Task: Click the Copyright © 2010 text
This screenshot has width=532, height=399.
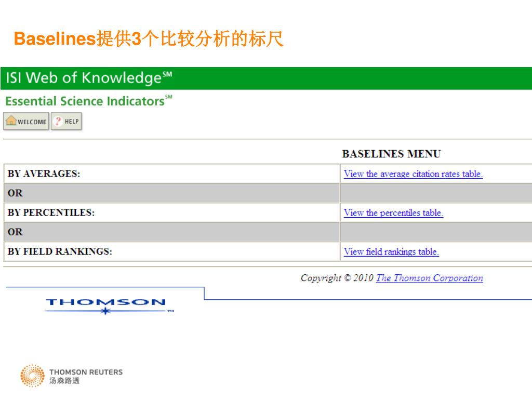Action: tap(337, 278)
